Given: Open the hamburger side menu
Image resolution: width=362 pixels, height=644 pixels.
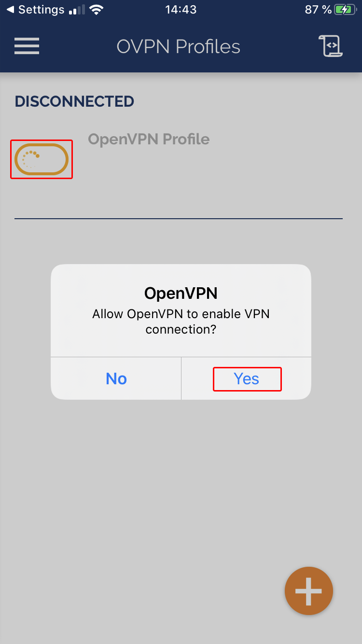Looking at the screenshot, I should 27,46.
